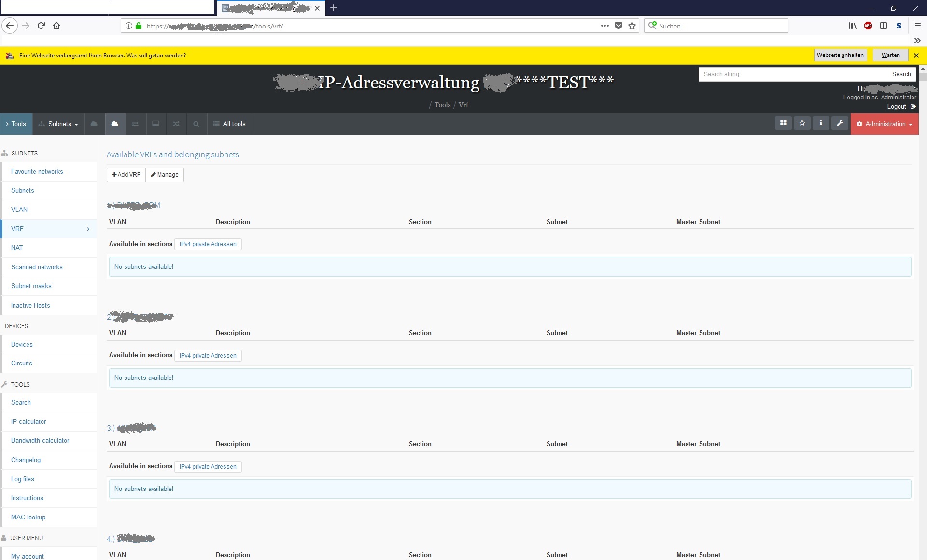Click the Webseite anhalten button
The height and width of the screenshot is (560, 927).
[840, 55]
